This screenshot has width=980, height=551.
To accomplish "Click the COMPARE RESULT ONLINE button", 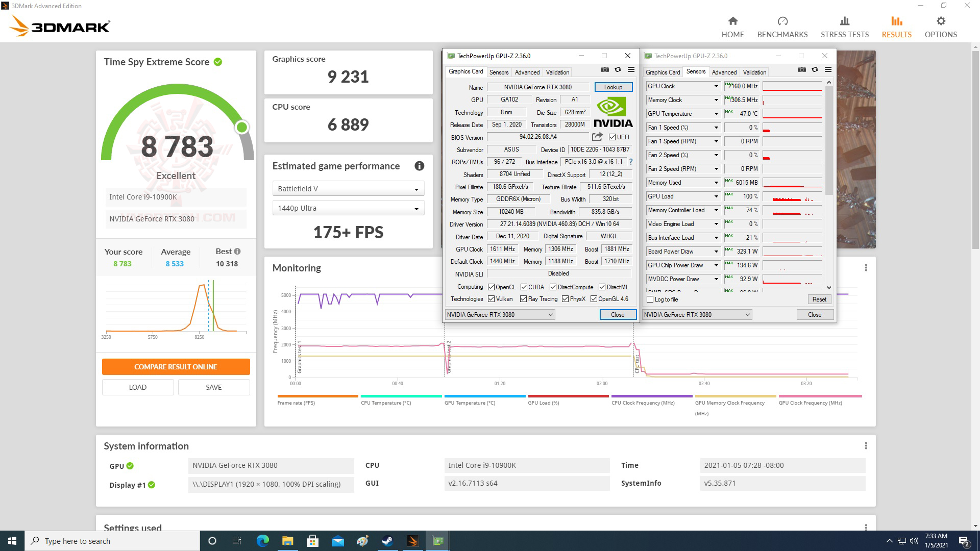I will [176, 366].
